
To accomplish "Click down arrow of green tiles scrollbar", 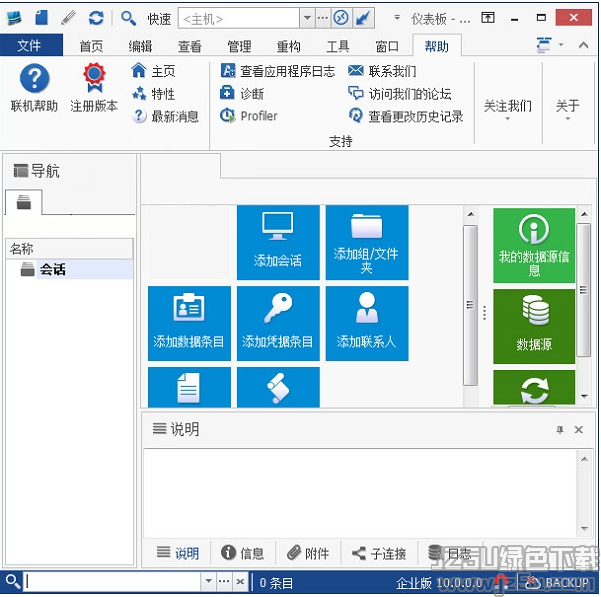I will (584, 396).
